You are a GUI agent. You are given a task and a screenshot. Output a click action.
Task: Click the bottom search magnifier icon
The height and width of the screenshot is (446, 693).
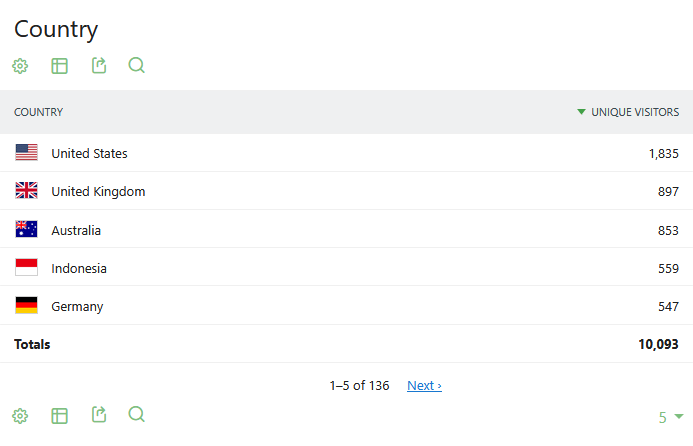(x=137, y=415)
